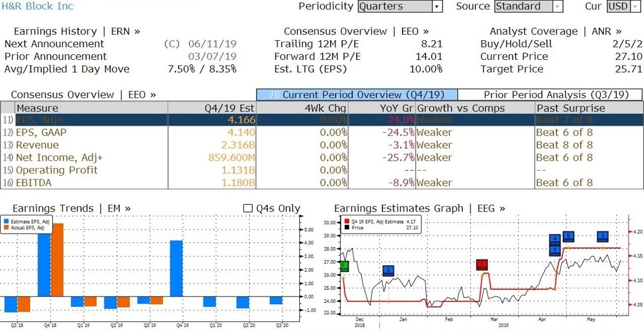Select the highlighted EPS, Adj+ row
This screenshot has height=330, width=644.
pos(321,120)
